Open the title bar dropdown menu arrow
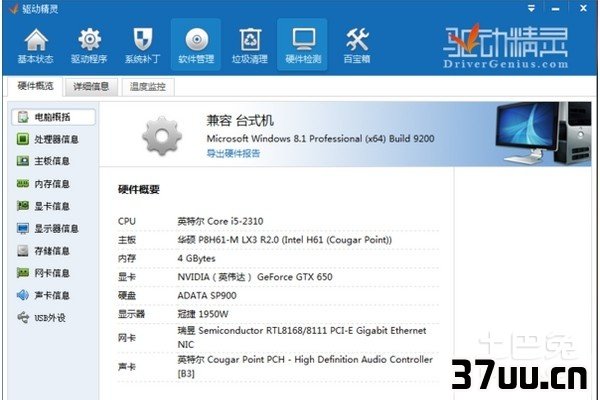Image resolution: width=600 pixels, height=400 pixels. click(x=531, y=8)
